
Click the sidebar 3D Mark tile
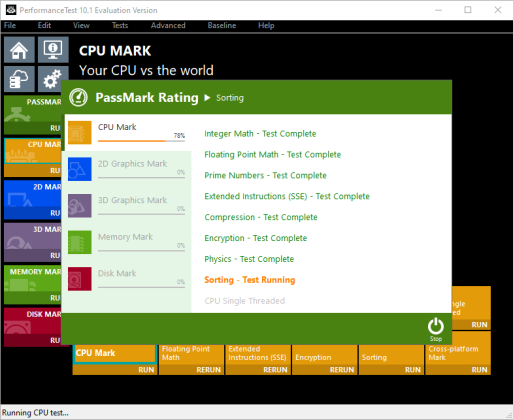[33, 242]
